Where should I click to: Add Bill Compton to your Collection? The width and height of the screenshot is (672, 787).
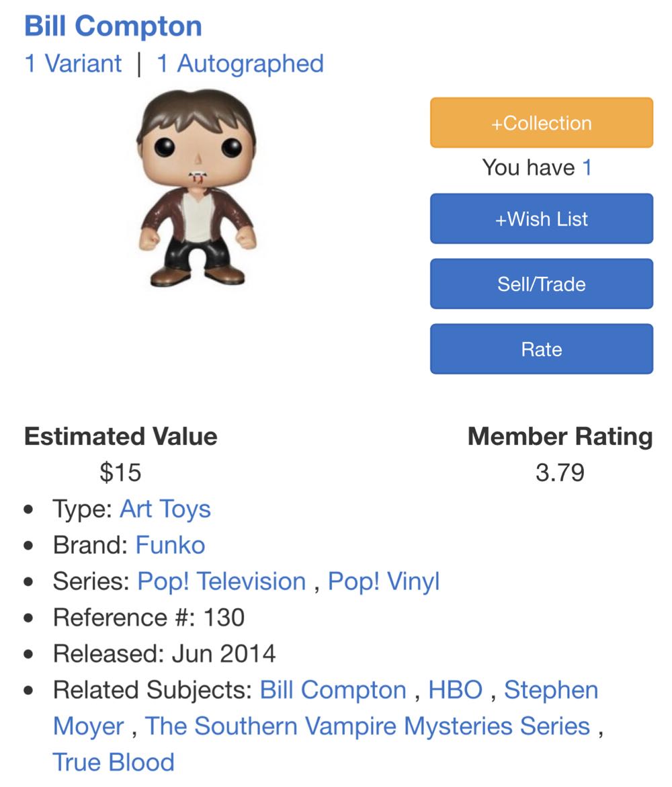coord(541,122)
